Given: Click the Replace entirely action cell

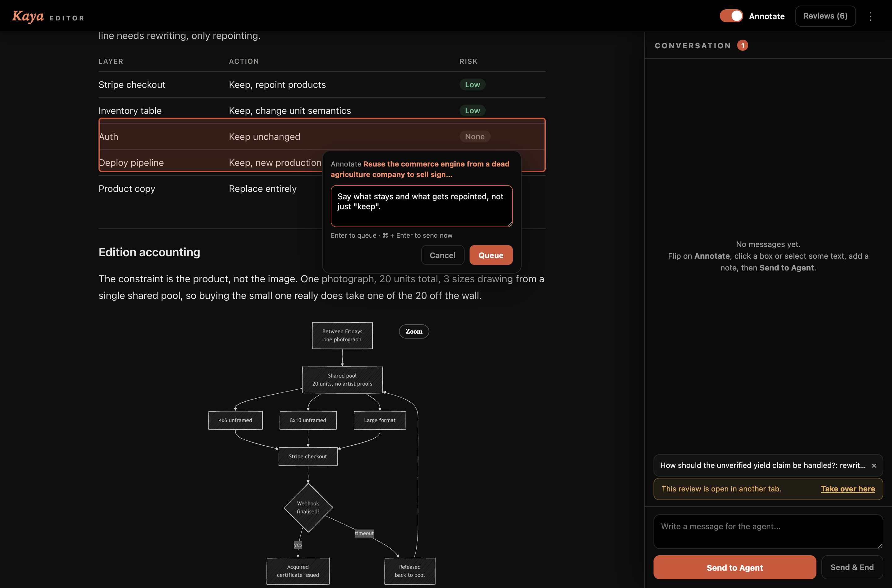Looking at the screenshot, I should (263, 189).
